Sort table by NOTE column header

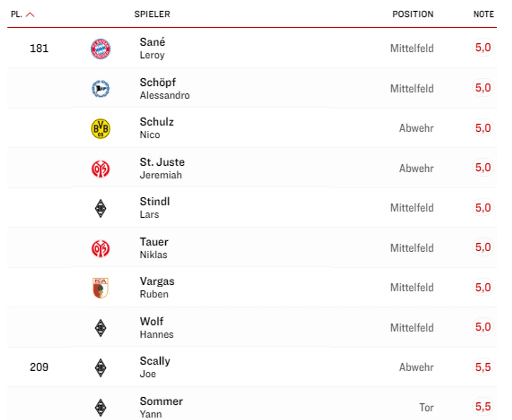coord(484,14)
